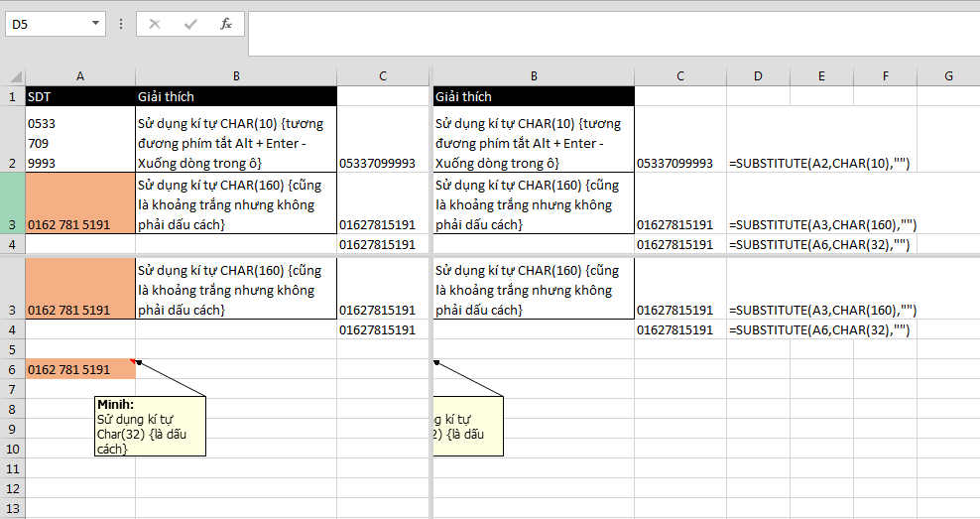
Task: Select column C header in right pane
Action: coord(680,76)
